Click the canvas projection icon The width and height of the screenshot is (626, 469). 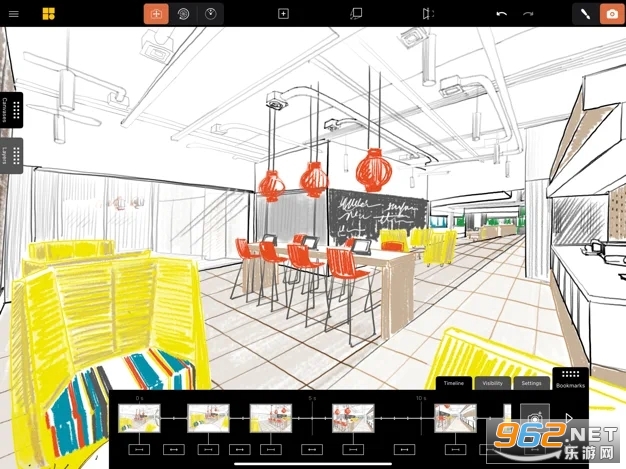tap(356, 14)
